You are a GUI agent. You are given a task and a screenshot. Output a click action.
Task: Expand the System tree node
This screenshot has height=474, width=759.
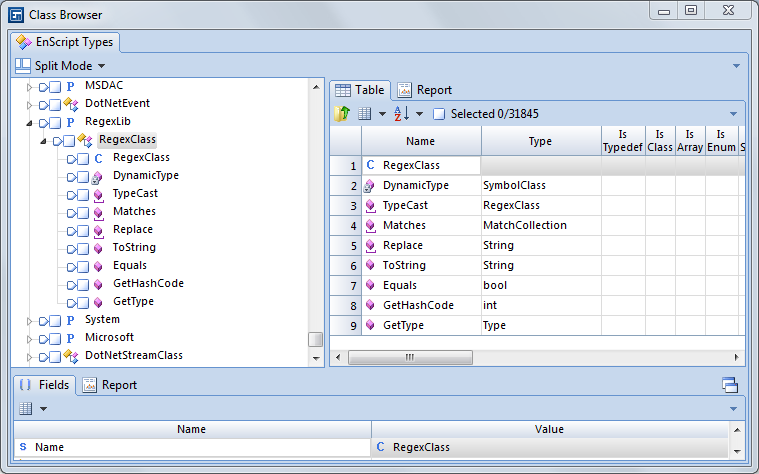pyautogui.click(x=29, y=321)
